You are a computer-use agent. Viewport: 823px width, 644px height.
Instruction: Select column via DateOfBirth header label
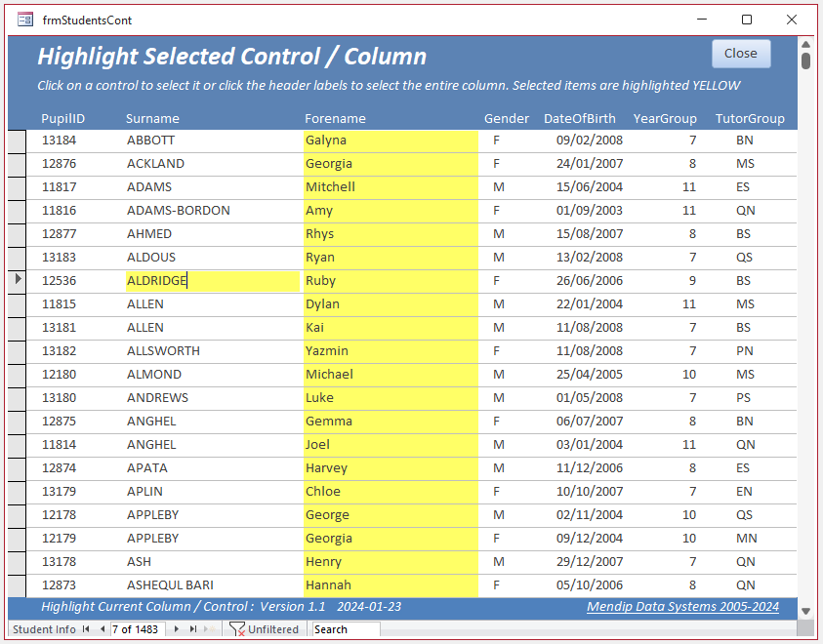(580, 118)
